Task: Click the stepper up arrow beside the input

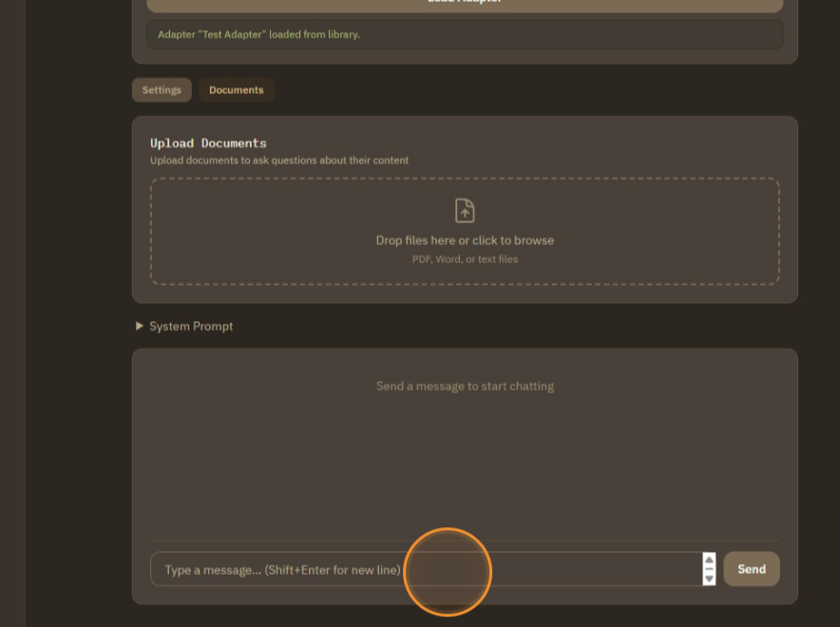Action: pos(709,560)
